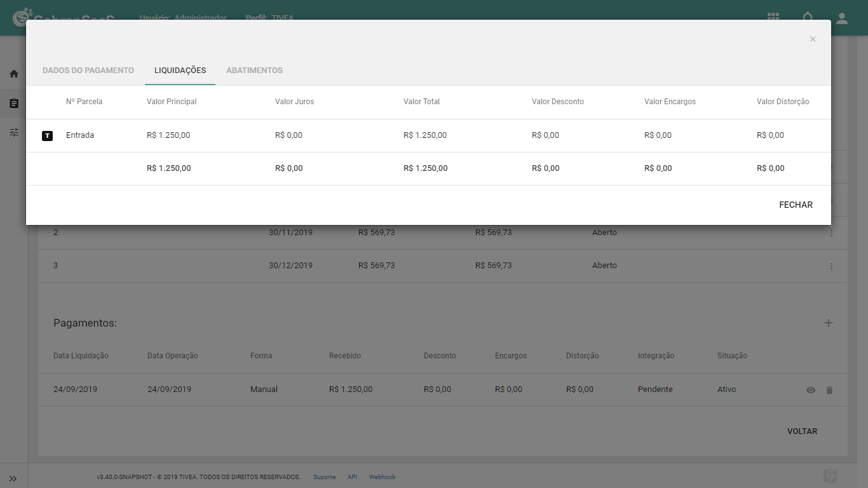Select the Entrada installment cell
The width and height of the screenshot is (868, 488).
pos(80,135)
